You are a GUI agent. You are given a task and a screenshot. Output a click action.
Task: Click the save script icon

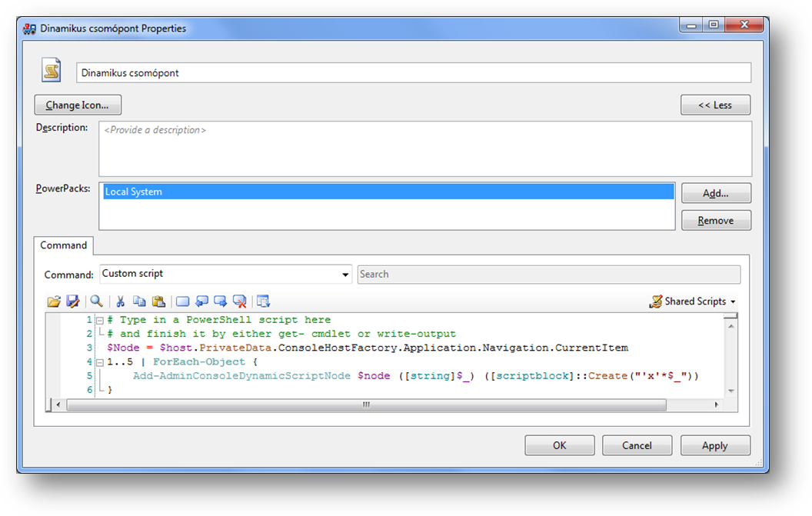73,301
